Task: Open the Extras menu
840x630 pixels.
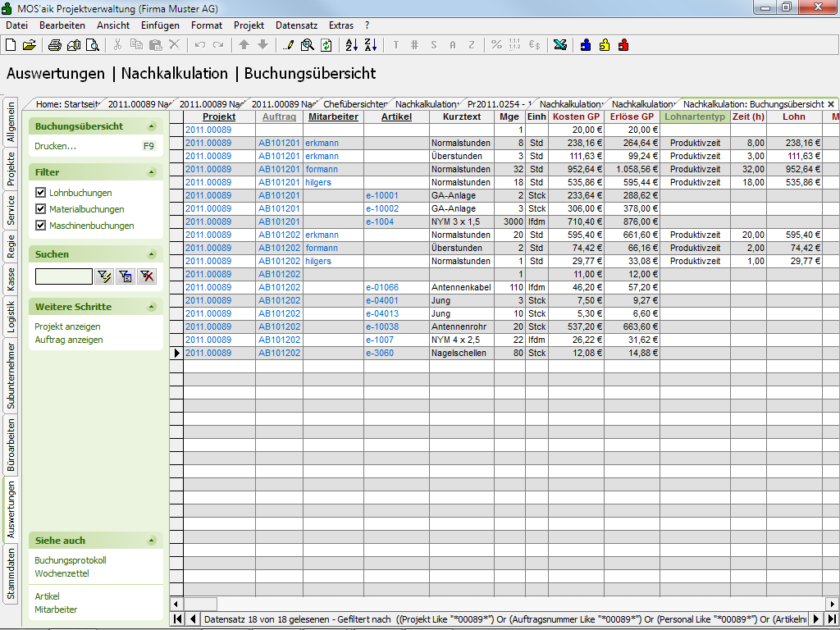Action: (341, 25)
